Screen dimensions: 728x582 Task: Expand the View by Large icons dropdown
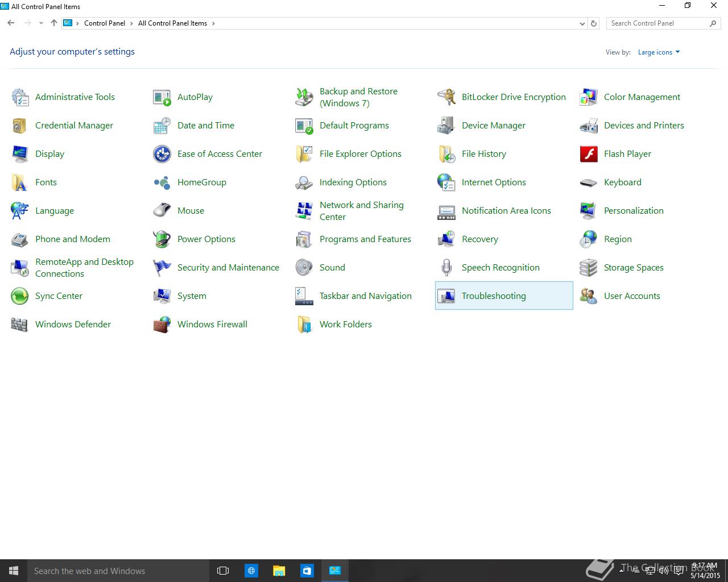pos(659,52)
